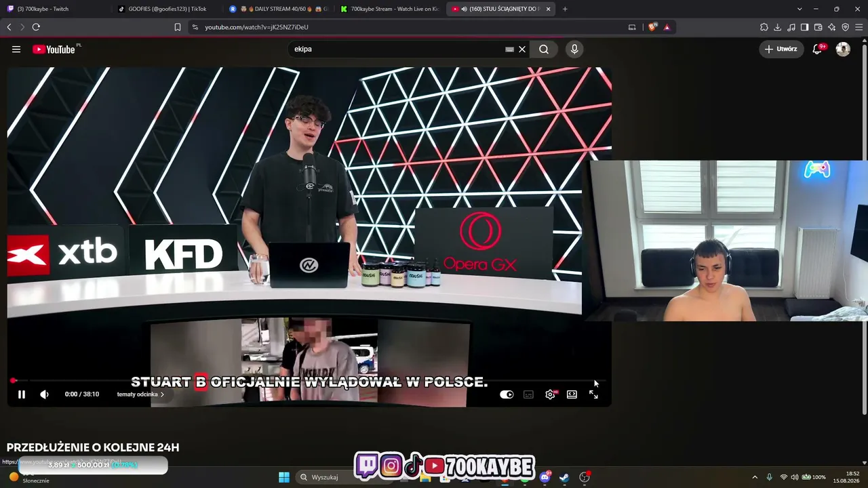
Task: Mute the video volume
Action: click(44, 394)
